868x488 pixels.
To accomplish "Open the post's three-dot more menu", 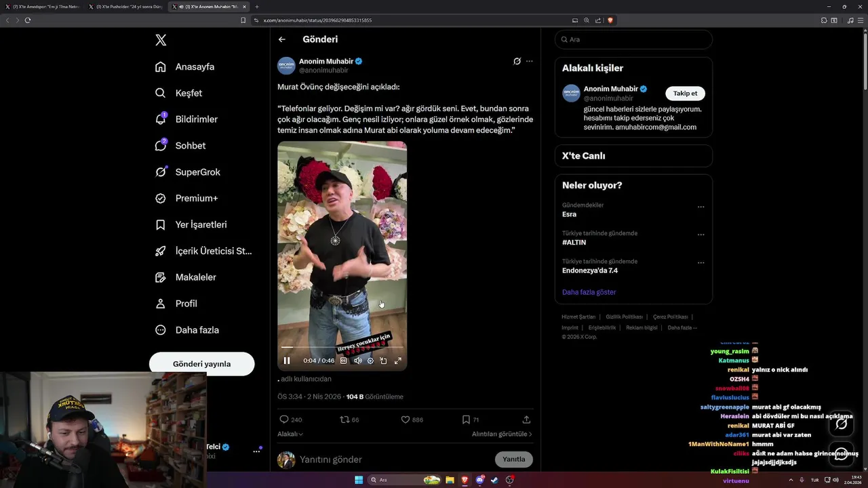I will [530, 61].
